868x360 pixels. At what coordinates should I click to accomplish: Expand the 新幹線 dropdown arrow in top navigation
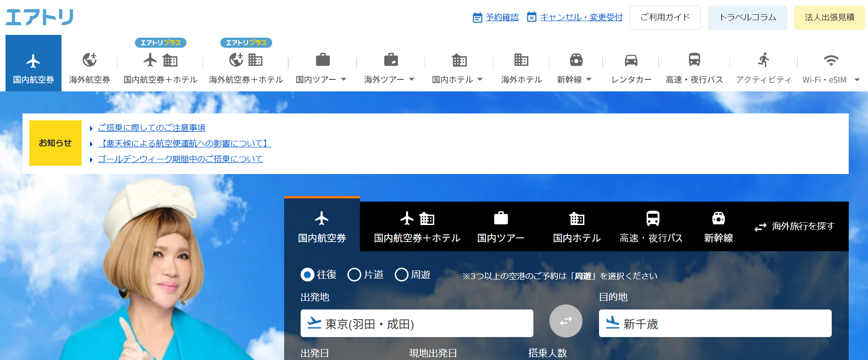[x=589, y=79]
